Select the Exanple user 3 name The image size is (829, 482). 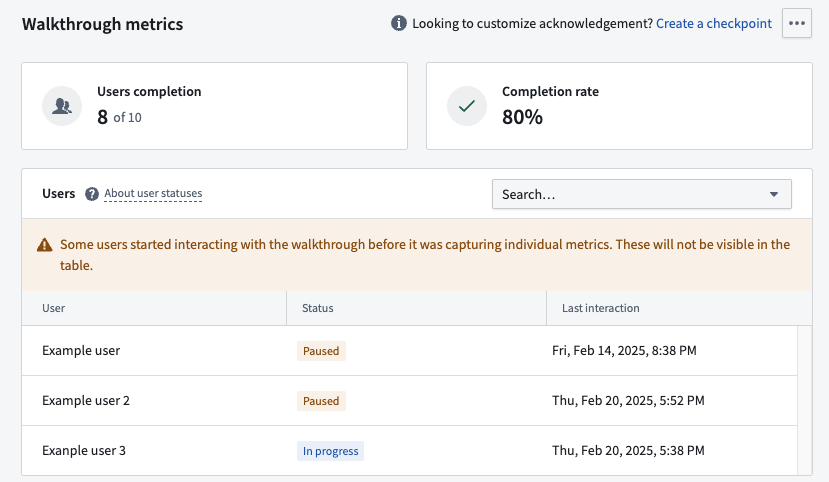click(x=84, y=451)
